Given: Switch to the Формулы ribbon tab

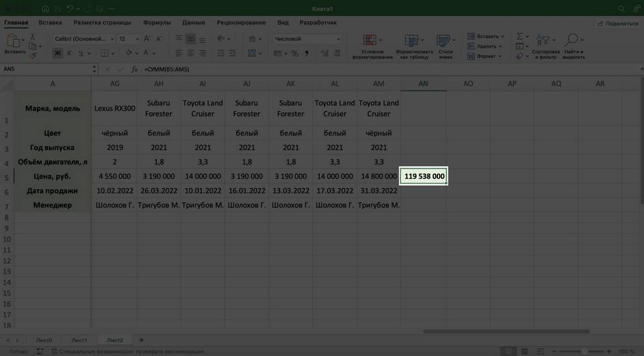Looking at the screenshot, I should click(x=157, y=22).
